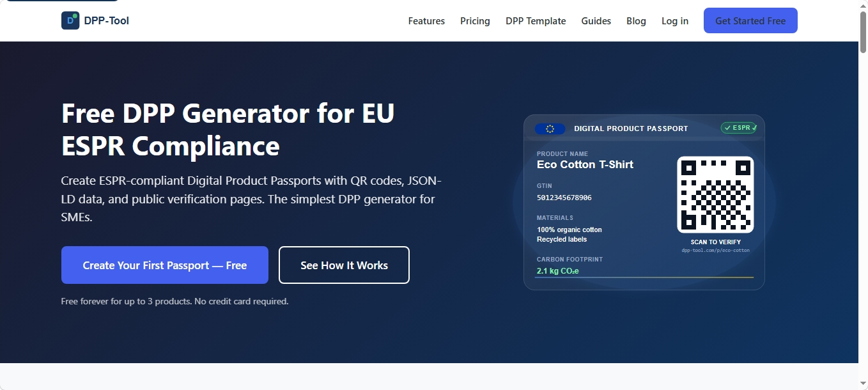Click the EU flag badge on passport card
The width and height of the screenshot is (868, 390).
[550, 129]
